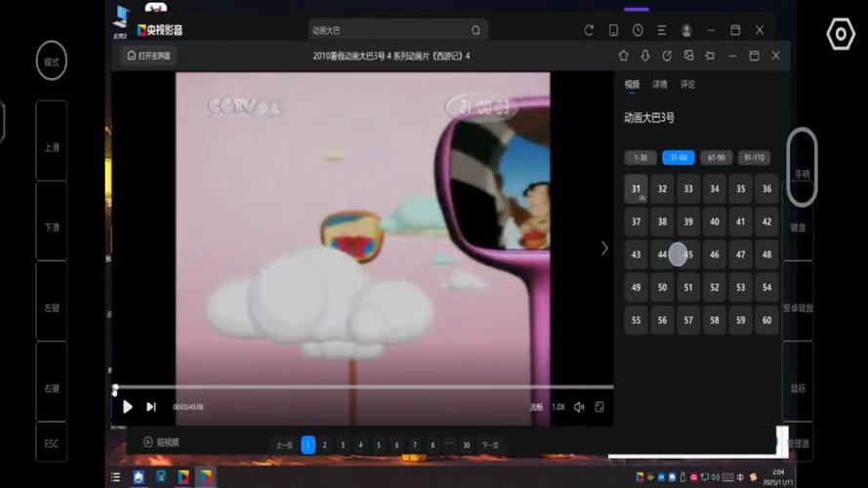Click the 短视频 link below the player
This screenshot has height=488, width=868.
click(x=162, y=442)
